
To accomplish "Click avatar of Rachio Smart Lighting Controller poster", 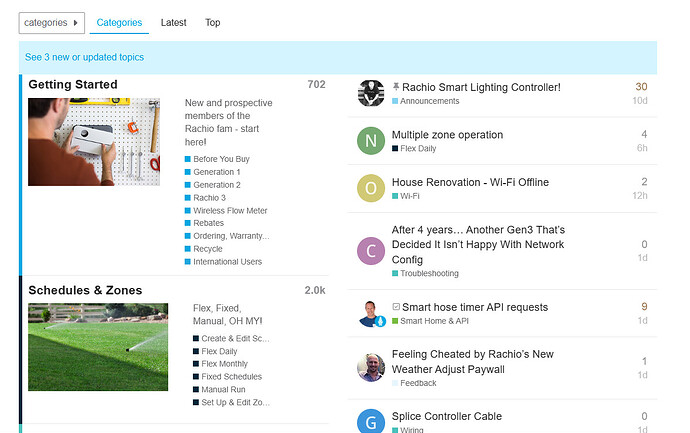I will point(371,93).
